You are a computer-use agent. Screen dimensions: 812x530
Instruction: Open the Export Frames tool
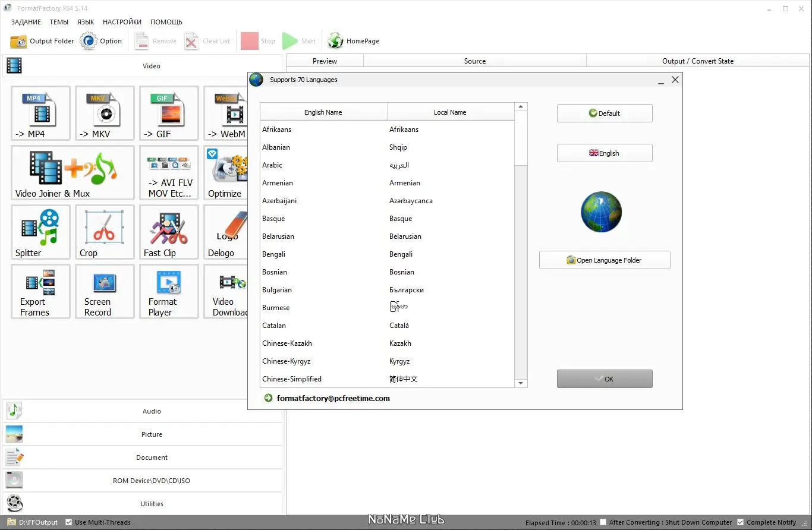click(x=40, y=291)
